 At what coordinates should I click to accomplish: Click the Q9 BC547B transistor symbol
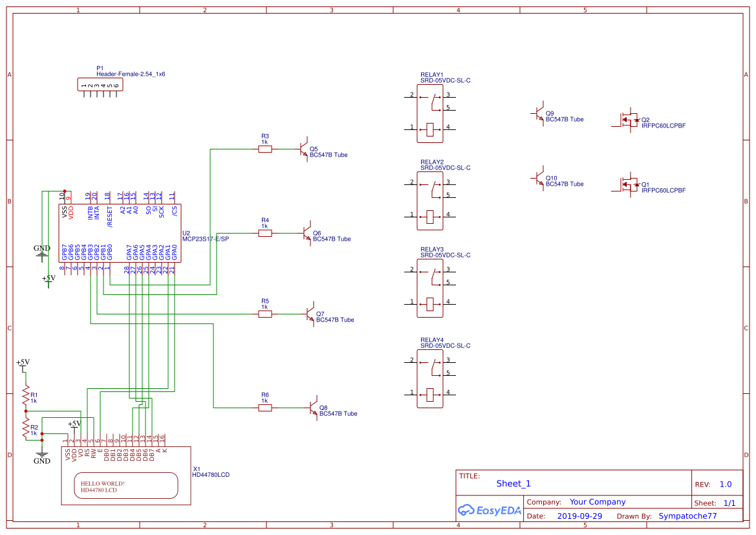tap(538, 113)
